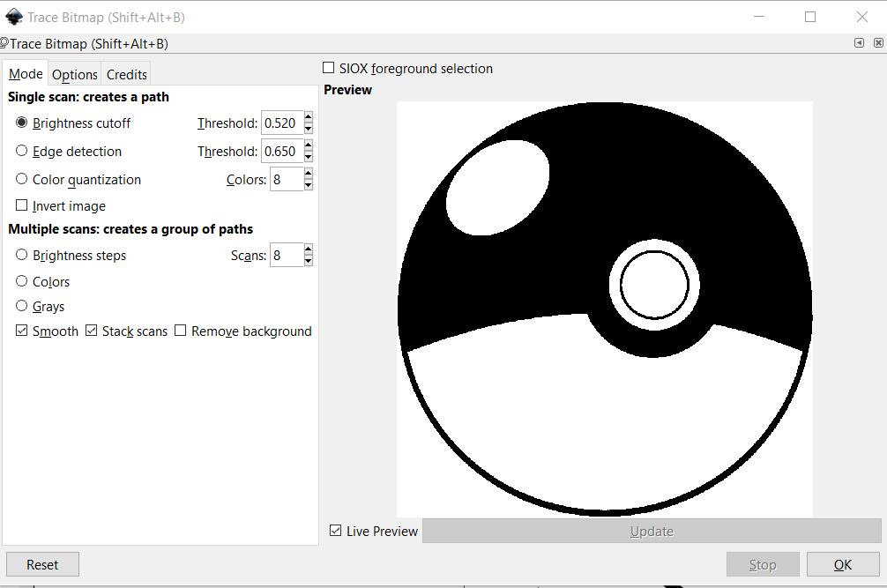Screen dimensions: 887x588
Task: Click Edge detection threshold field 0.650
Action: (x=282, y=151)
